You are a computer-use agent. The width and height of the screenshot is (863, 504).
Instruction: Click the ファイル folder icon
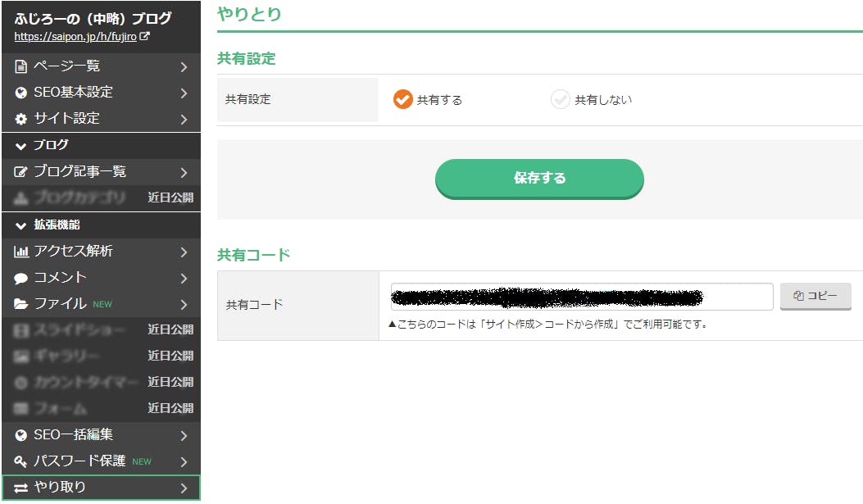[21, 304]
